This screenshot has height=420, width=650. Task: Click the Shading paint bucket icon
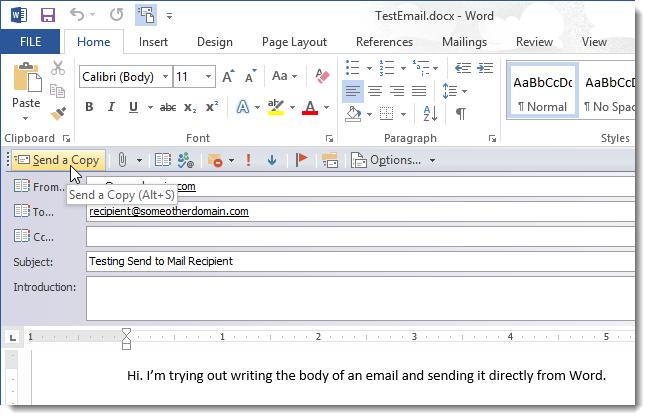point(353,114)
